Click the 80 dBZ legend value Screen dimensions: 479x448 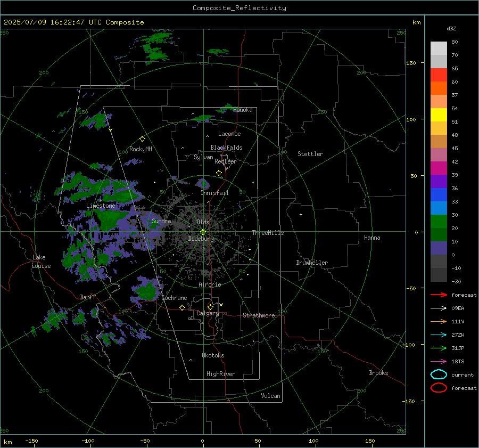455,42
